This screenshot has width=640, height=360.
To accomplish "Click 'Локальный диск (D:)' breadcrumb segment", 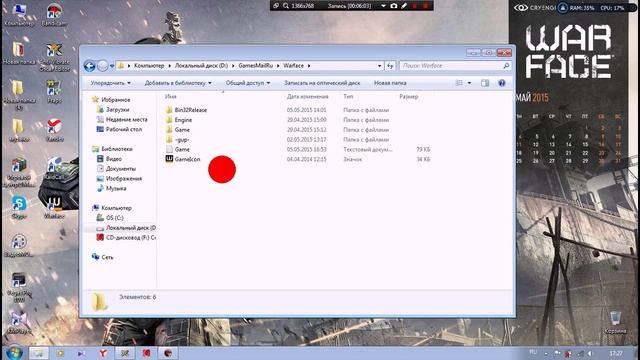I will (x=201, y=66).
